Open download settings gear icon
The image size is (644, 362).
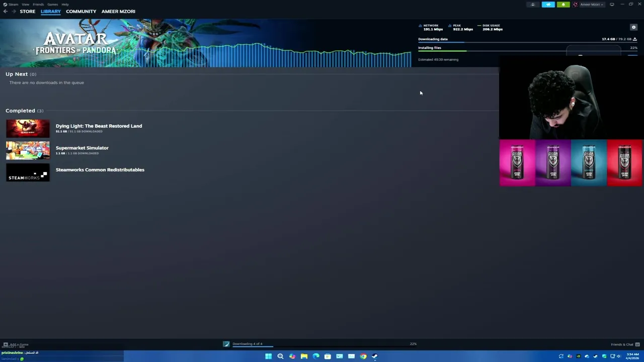coord(633,27)
